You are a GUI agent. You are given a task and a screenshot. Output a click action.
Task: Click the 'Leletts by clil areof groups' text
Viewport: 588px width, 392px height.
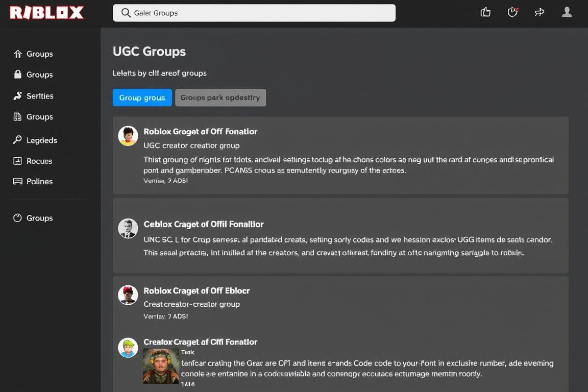159,73
